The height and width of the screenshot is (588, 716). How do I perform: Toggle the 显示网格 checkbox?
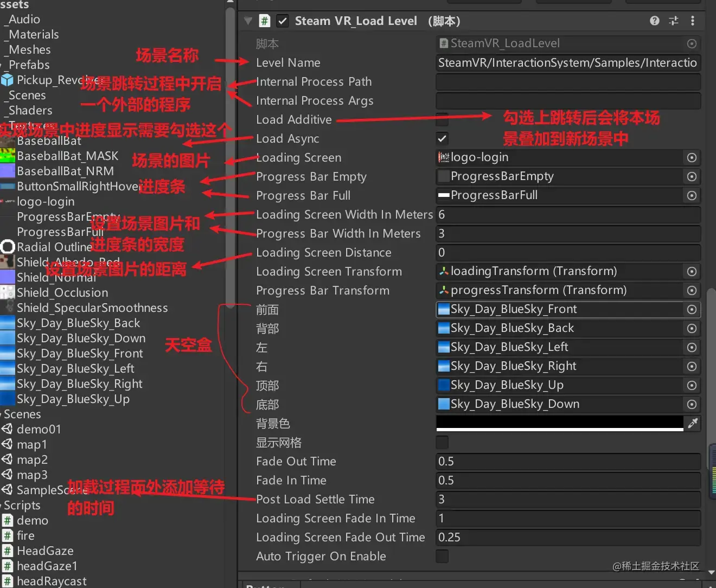pyautogui.click(x=443, y=442)
